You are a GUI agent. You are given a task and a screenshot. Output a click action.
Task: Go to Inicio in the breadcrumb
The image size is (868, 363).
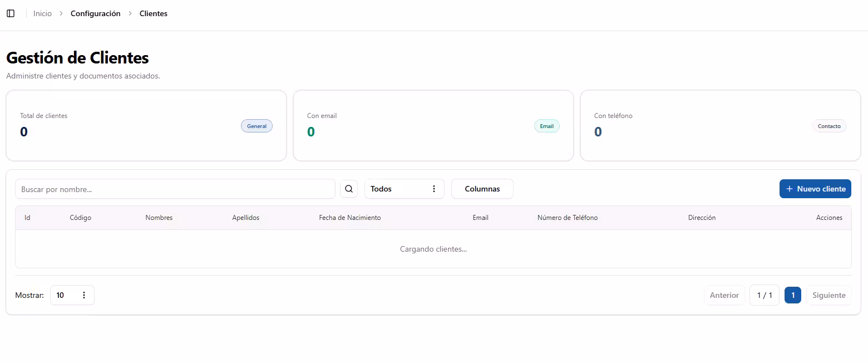click(x=42, y=13)
